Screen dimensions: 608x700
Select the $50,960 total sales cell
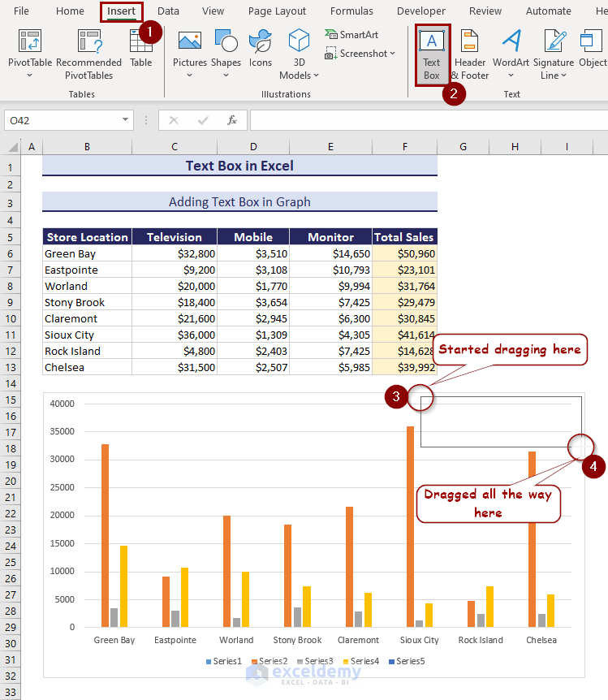(x=404, y=253)
